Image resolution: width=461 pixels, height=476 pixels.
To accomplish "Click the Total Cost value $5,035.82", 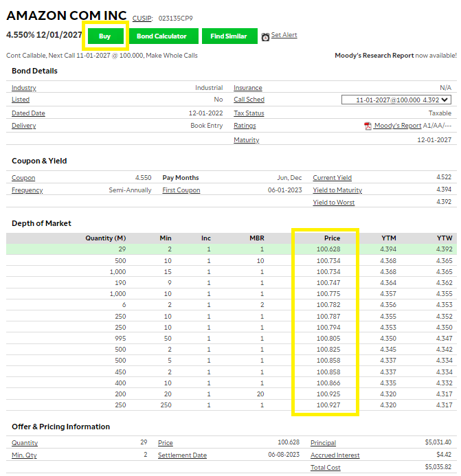I will point(438,467).
